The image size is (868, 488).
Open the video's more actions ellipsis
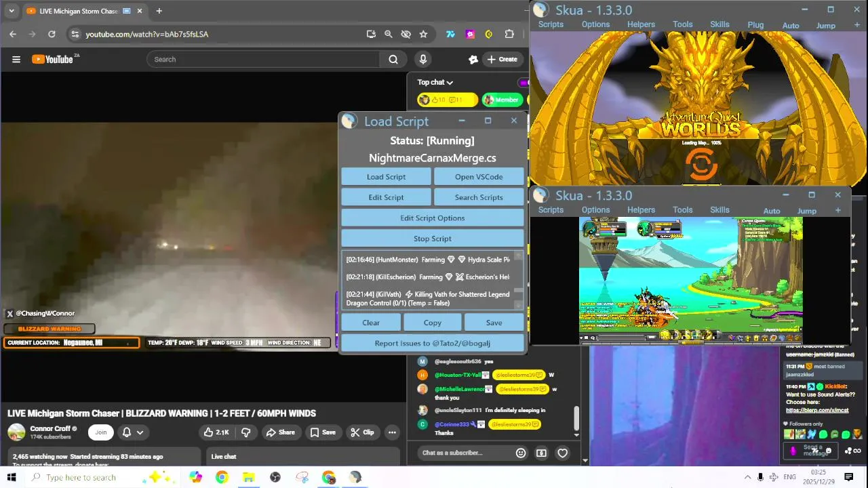[392, 432]
